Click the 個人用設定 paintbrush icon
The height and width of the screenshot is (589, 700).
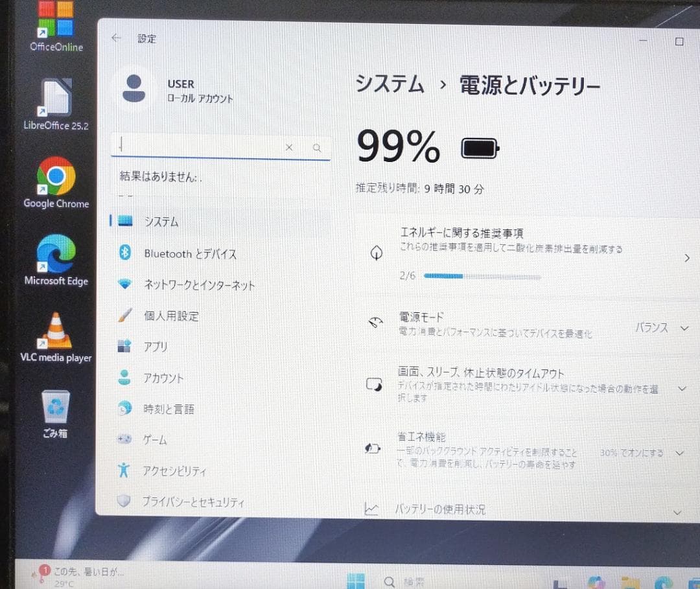coord(124,316)
